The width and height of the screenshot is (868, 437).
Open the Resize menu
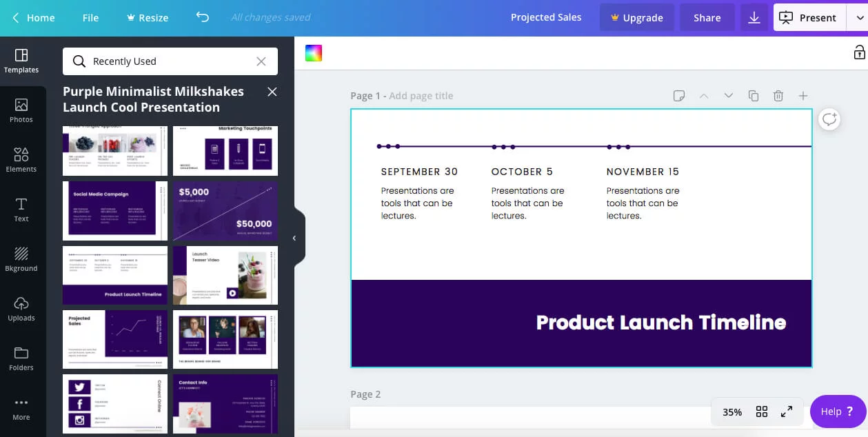[x=147, y=17]
